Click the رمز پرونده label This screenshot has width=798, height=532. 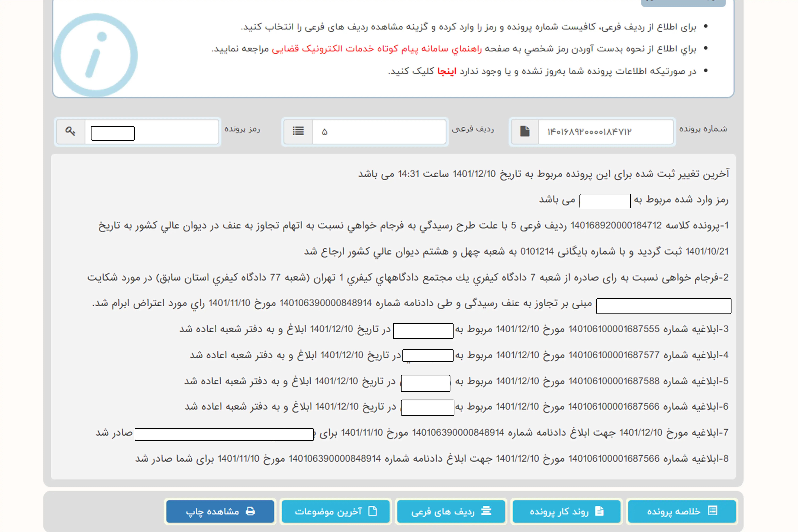[242, 129]
